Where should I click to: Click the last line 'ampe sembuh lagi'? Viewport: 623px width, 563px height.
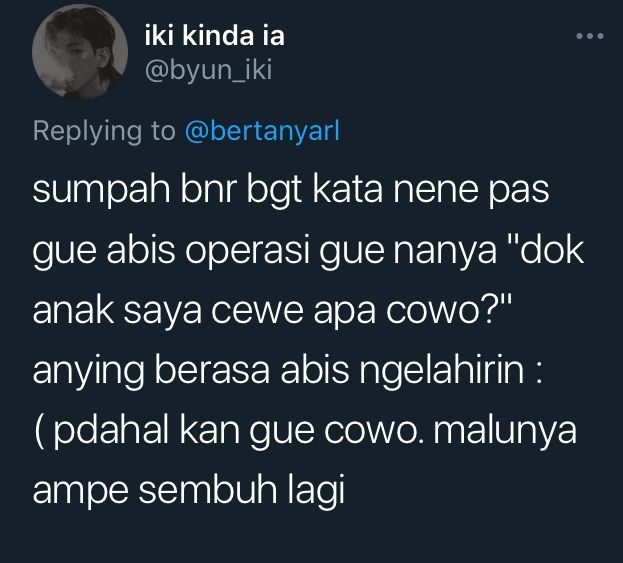tap(189, 490)
